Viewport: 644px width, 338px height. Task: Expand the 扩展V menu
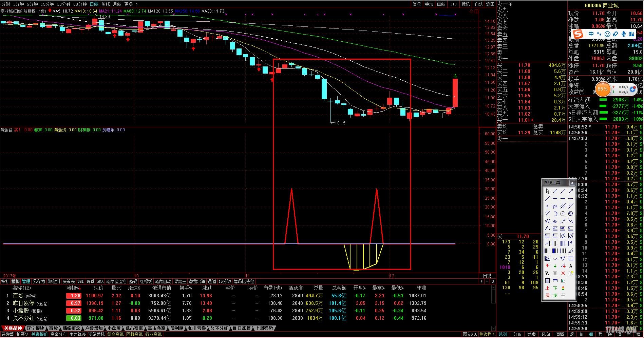[x=22, y=334]
